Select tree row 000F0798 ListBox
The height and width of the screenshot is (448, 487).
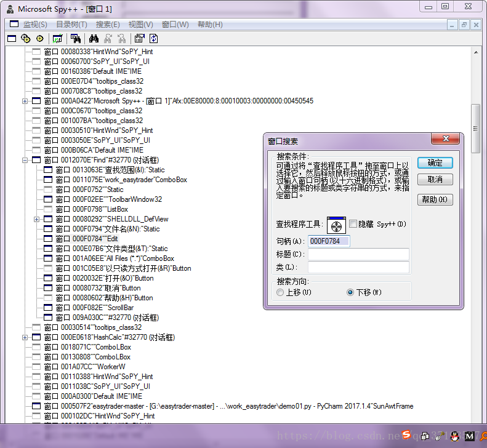[x=92, y=209]
